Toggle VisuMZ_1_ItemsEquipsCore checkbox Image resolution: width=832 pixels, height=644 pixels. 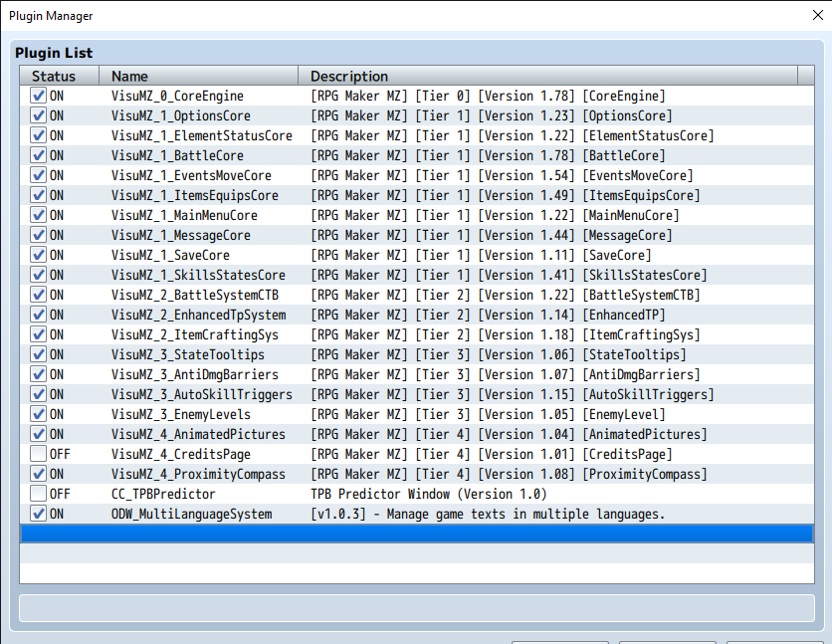tap(38, 195)
